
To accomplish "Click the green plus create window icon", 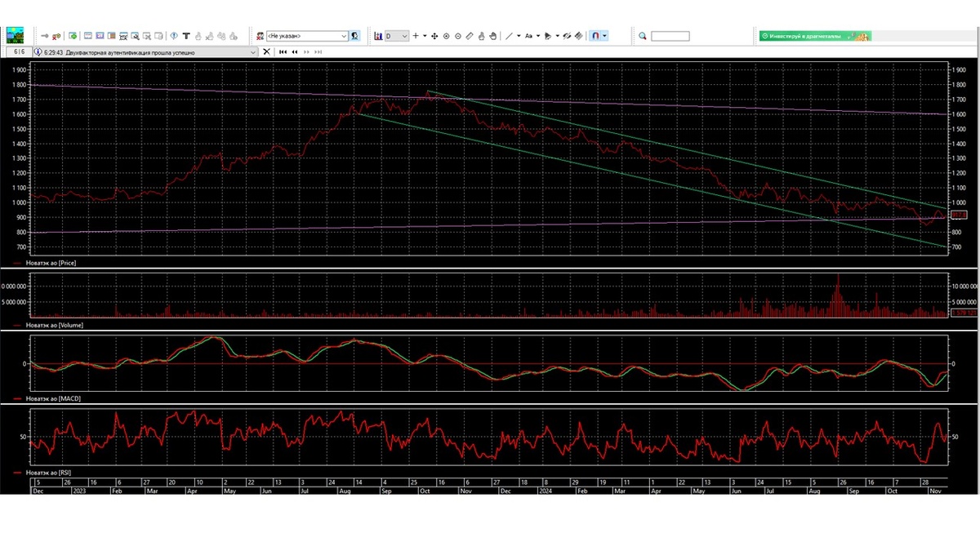I will (x=73, y=36).
